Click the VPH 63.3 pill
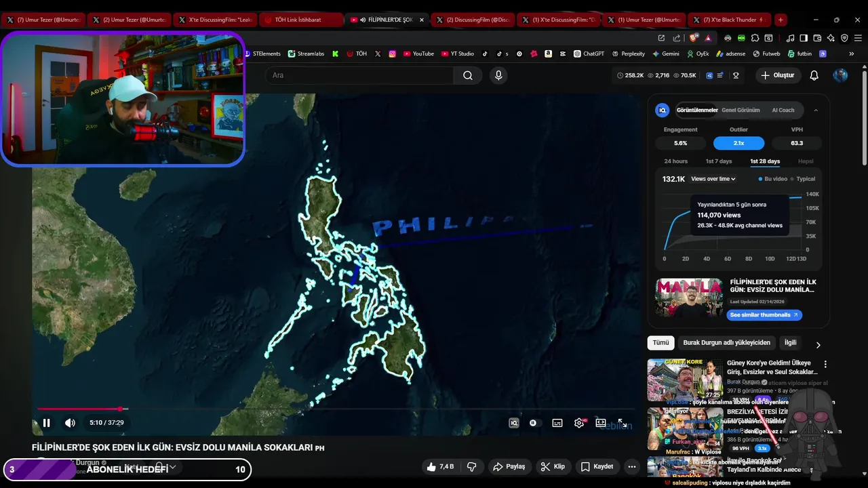The height and width of the screenshot is (488, 868). [797, 143]
